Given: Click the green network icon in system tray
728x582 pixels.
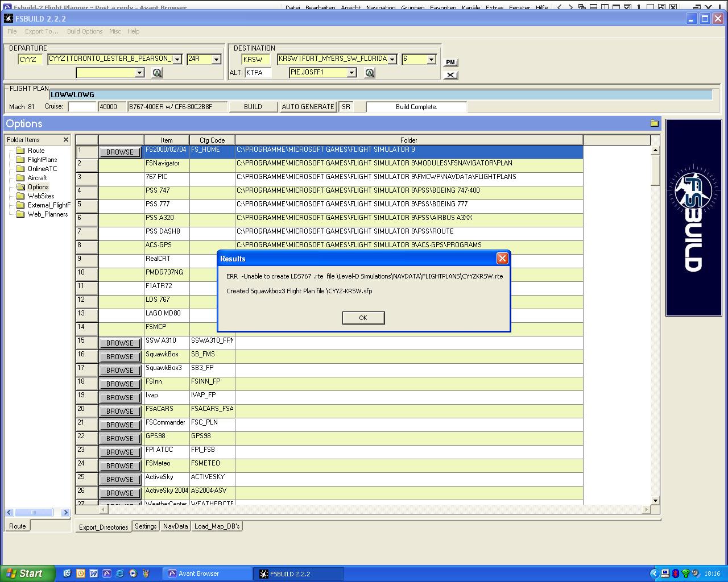Looking at the screenshot, I should click(685, 573).
